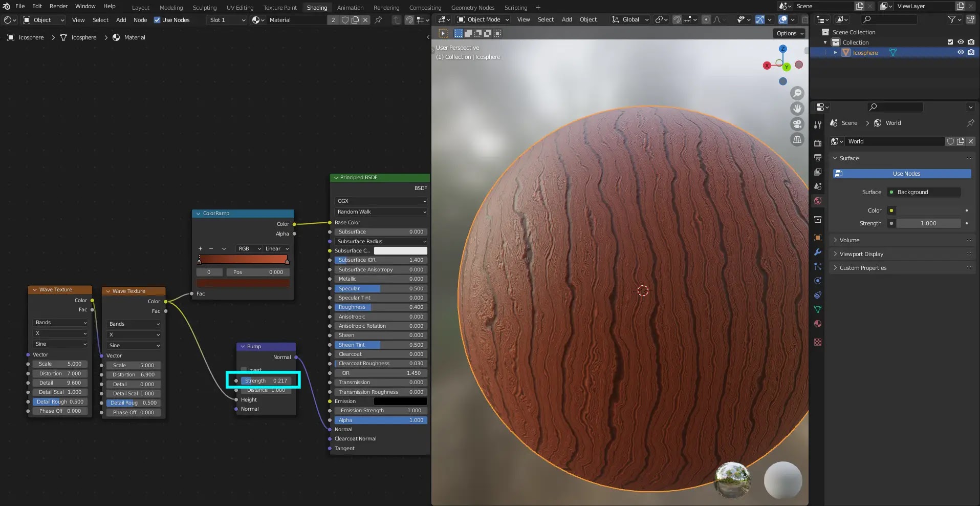This screenshot has height=506, width=980.
Task: Switch to orthographic grid view icon
Action: tap(797, 139)
